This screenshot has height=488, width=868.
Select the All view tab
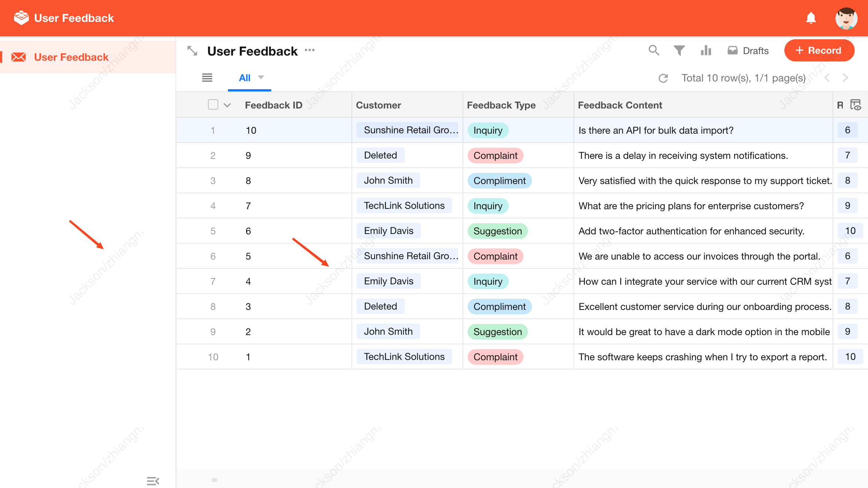(x=245, y=78)
